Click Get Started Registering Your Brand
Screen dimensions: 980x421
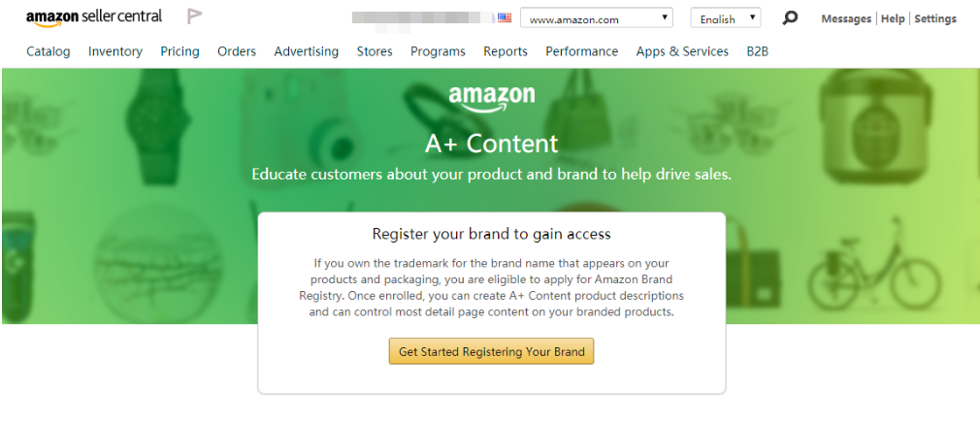point(491,351)
